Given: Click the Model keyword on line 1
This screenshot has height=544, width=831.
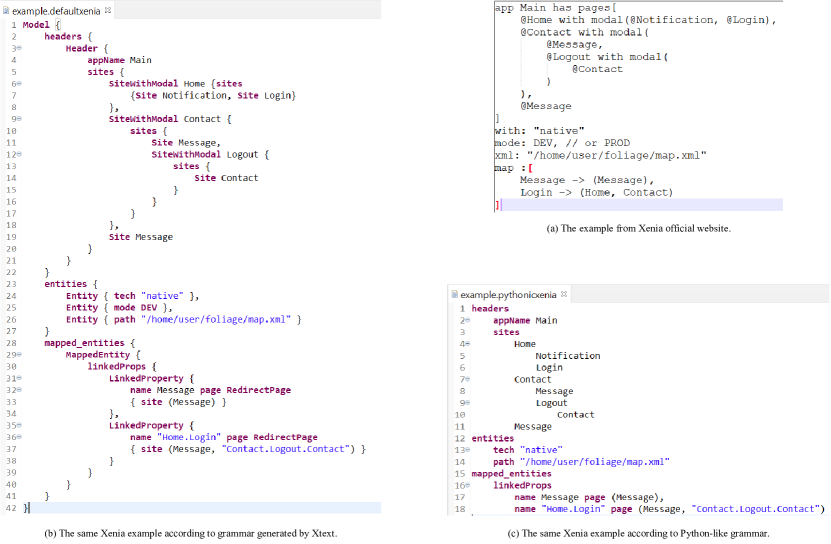Looking at the screenshot, I should point(36,25).
